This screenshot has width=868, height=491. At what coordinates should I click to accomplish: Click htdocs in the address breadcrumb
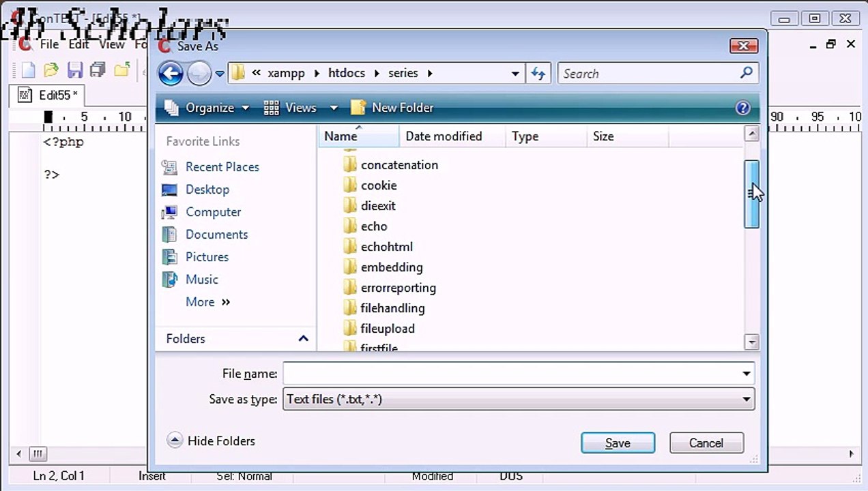347,74
